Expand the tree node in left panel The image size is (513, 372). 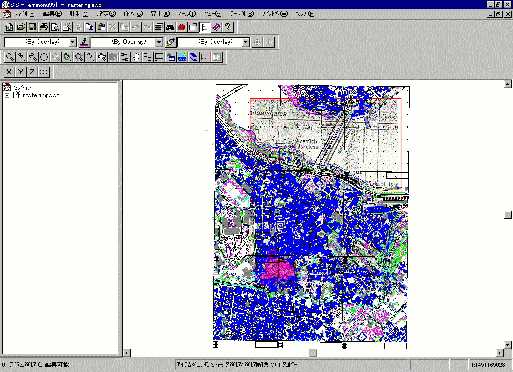(7, 95)
